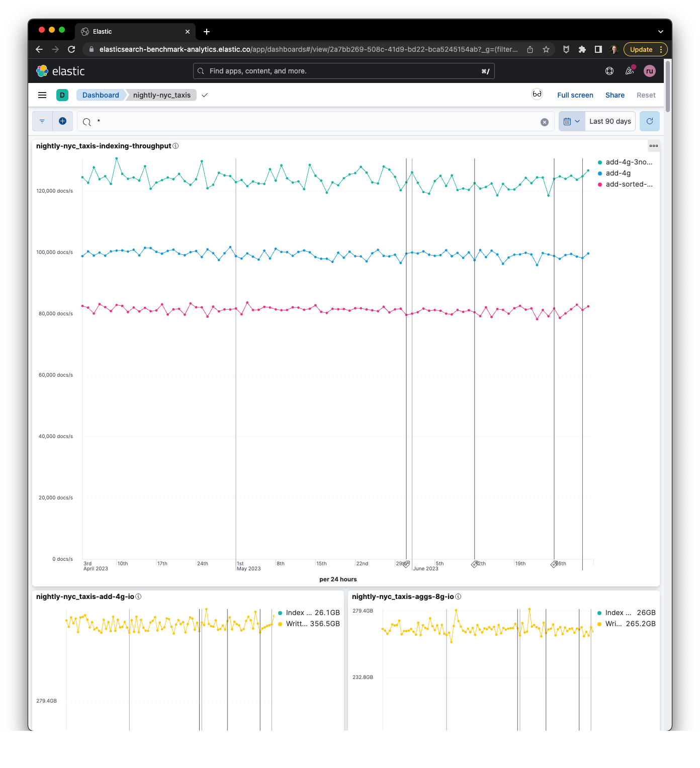Open the what's new party-horn notifications icon
This screenshot has width=700, height=768.
629,71
